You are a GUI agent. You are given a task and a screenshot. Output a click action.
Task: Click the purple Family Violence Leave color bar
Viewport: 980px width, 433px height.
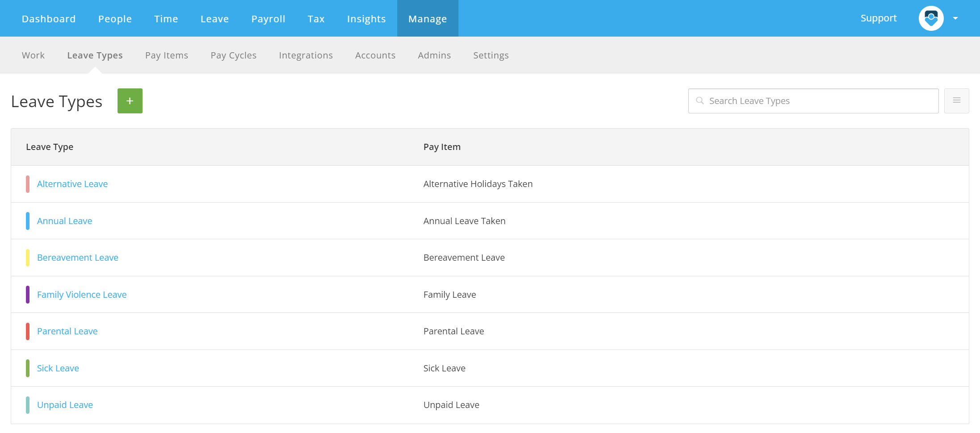[28, 295]
